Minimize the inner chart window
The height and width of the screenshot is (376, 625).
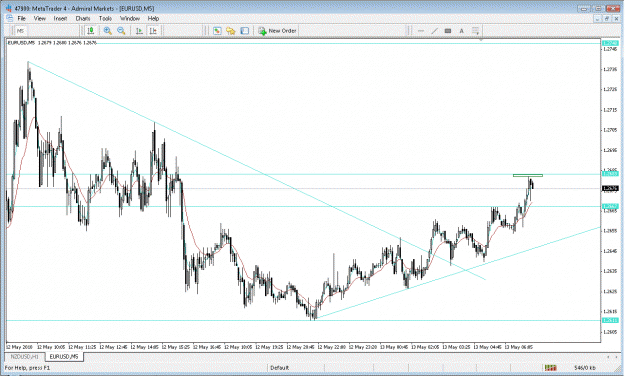click(597, 18)
